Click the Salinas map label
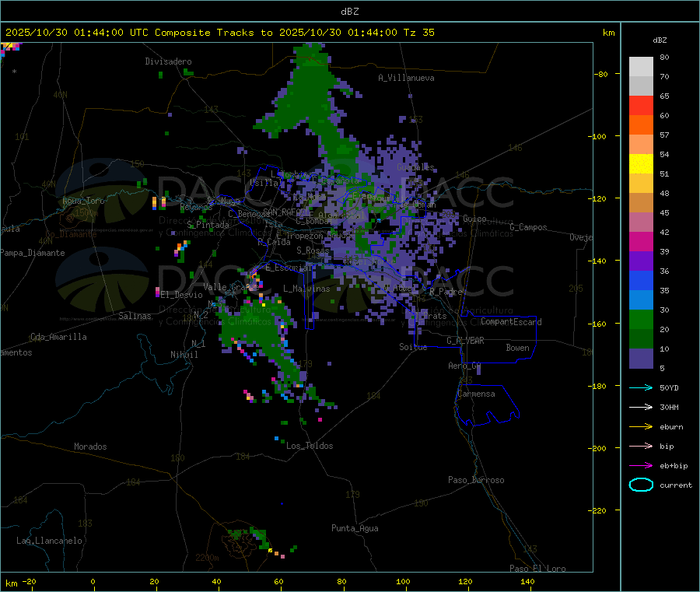700x592 pixels. pos(135,316)
